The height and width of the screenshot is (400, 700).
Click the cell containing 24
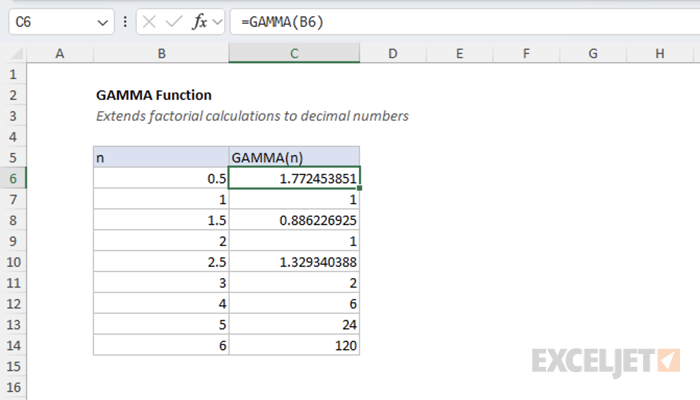(294, 325)
